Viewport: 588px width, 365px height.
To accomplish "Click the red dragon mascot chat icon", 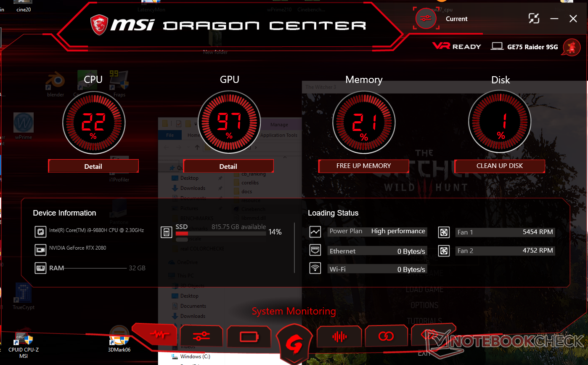I will [572, 47].
